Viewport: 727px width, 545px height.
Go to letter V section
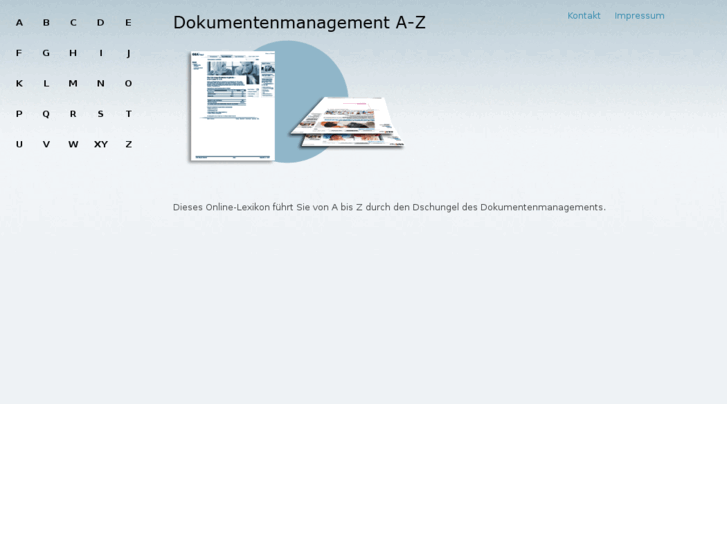[46, 145]
